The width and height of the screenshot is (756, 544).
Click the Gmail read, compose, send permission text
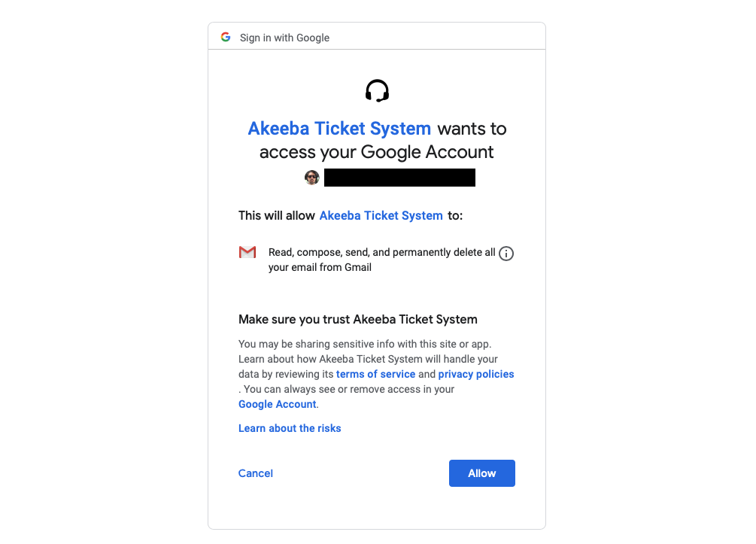(382, 260)
